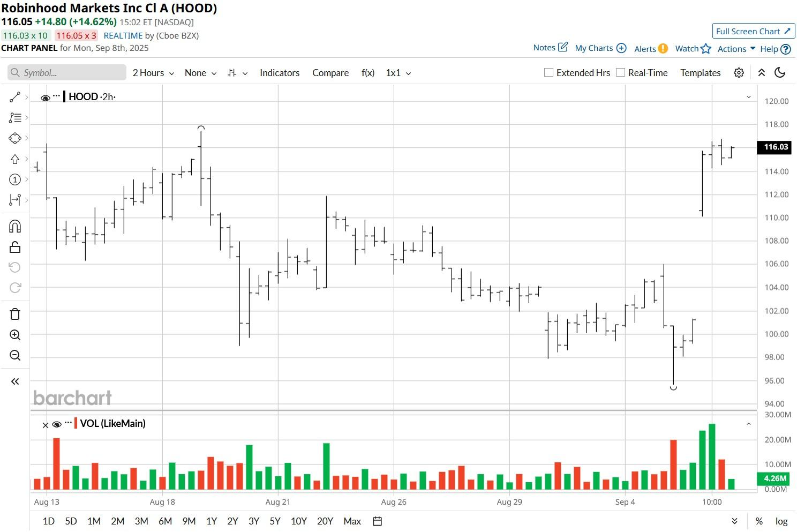The height and width of the screenshot is (532, 797).
Task: Collapse the HOOD price pane
Action: click(748, 97)
